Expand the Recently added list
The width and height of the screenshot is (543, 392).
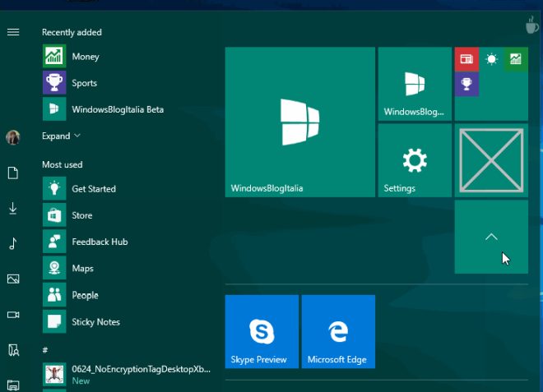tap(61, 136)
